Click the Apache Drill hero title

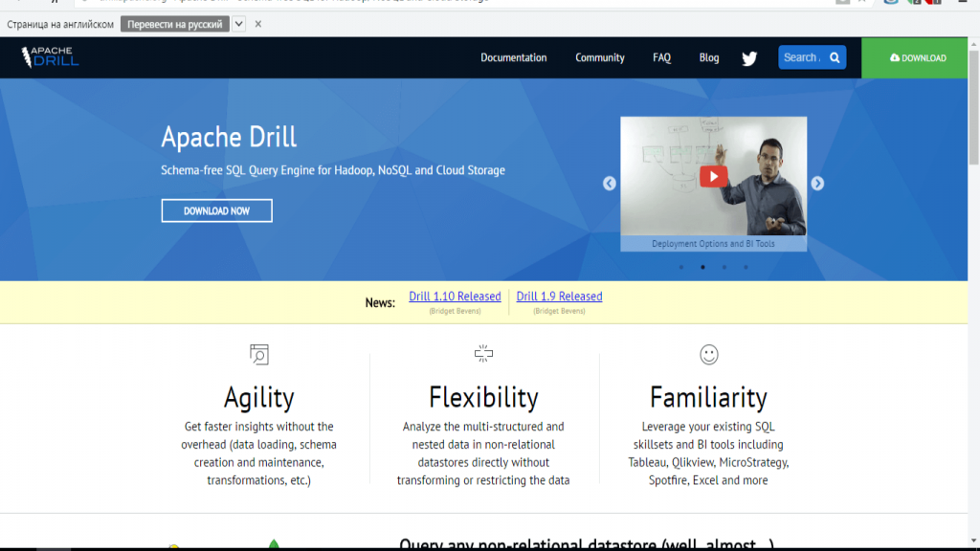(x=229, y=137)
